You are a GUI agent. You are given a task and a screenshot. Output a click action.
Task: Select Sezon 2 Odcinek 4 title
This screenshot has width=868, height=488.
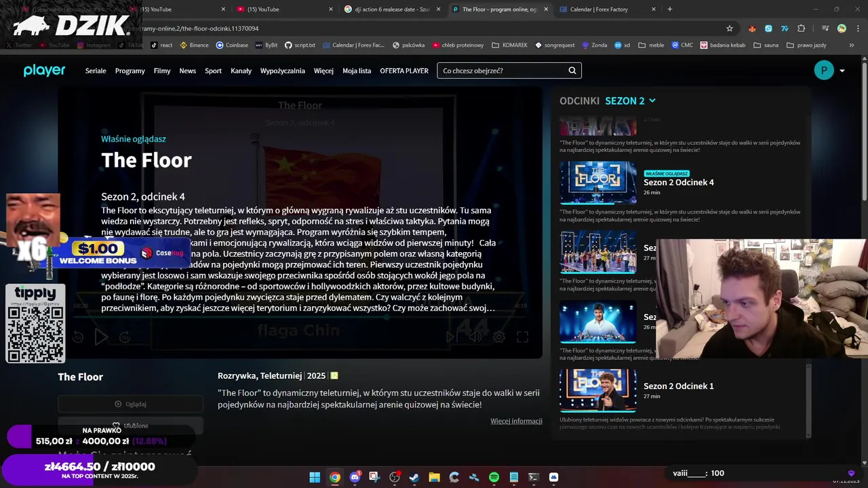tap(678, 182)
